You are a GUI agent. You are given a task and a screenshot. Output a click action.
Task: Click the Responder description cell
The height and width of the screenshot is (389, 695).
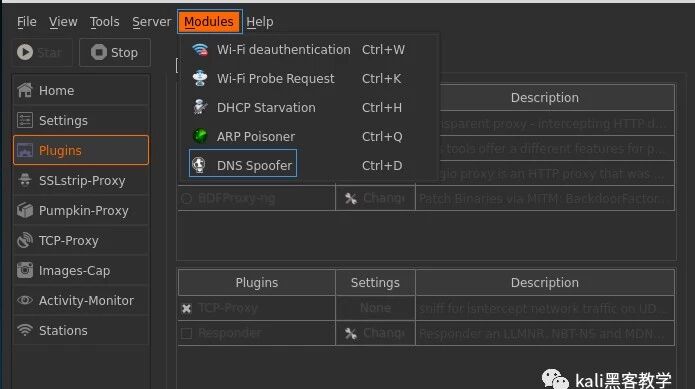545,333
